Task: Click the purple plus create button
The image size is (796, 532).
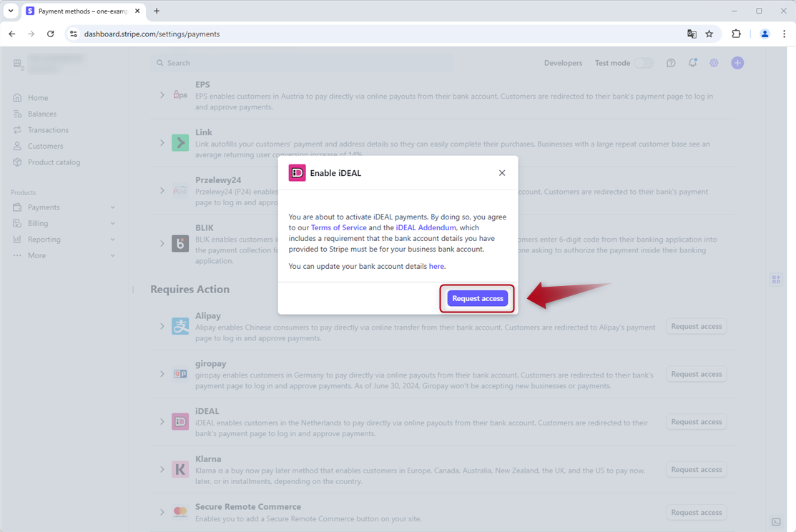Action: (737, 63)
